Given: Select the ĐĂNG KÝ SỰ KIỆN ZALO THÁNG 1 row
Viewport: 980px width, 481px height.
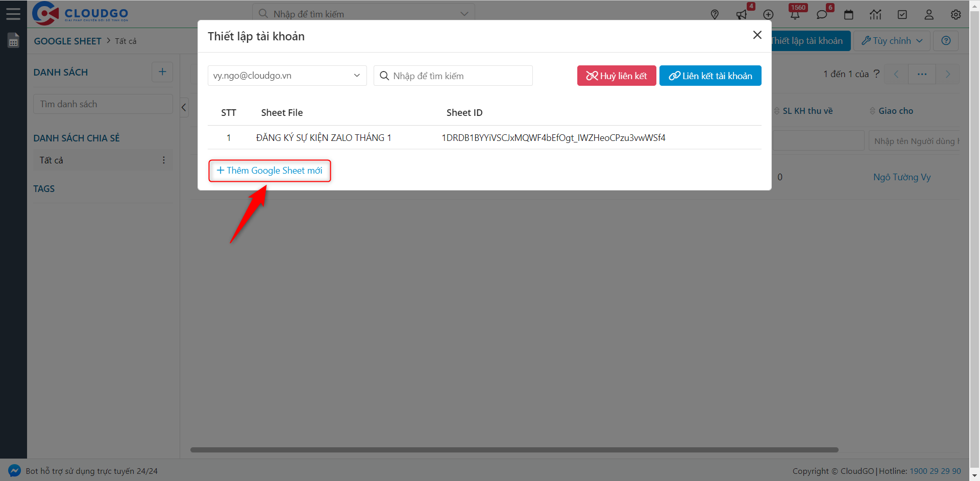Looking at the screenshot, I should tap(324, 138).
